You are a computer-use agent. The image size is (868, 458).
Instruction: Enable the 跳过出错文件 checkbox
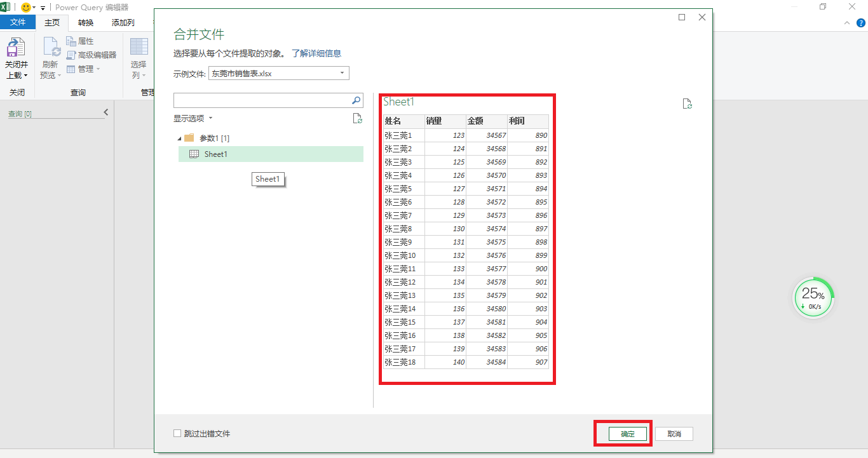click(177, 433)
